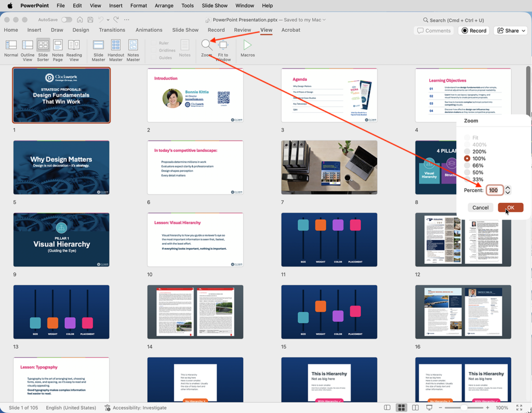Open the Slide Show menu in the menu bar

click(x=215, y=5)
